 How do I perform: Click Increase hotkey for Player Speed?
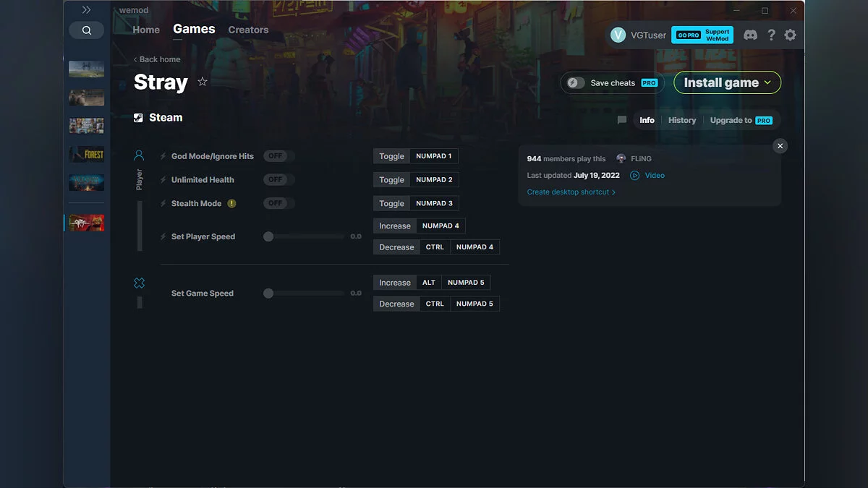(395, 226)
